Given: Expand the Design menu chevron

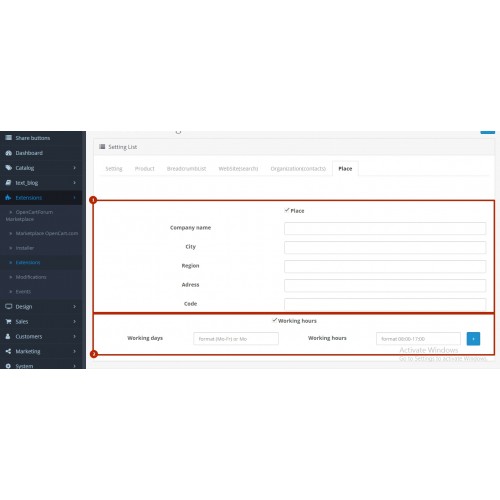Looking at the screenshot, I should coord(74,306).
